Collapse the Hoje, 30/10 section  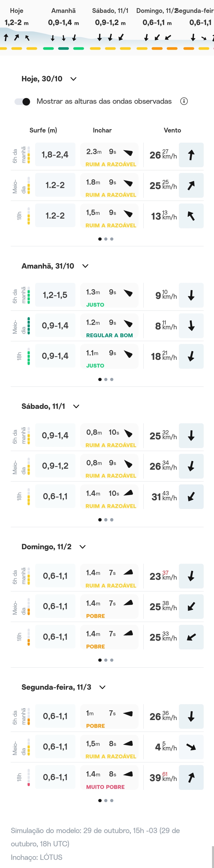[x=73, y=79]
